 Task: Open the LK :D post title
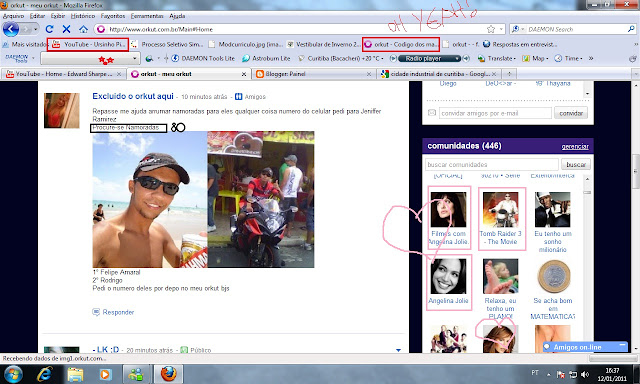(105, 350)
